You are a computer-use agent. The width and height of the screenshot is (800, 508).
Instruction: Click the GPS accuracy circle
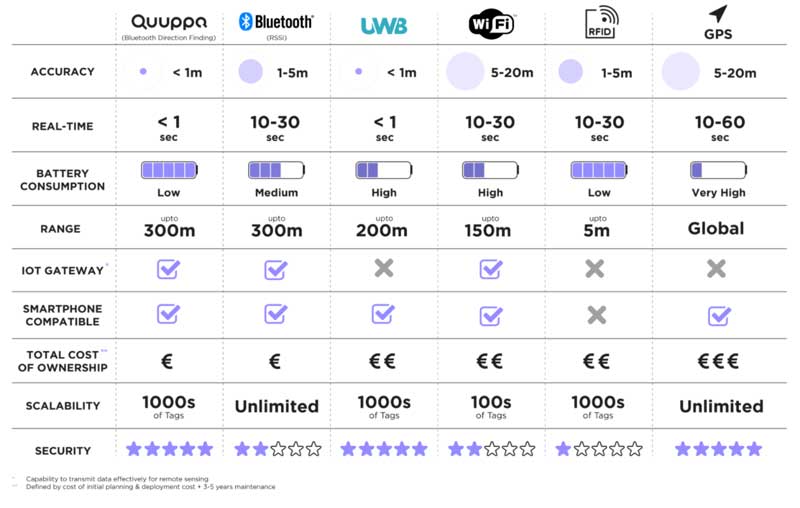click(681, 72)
